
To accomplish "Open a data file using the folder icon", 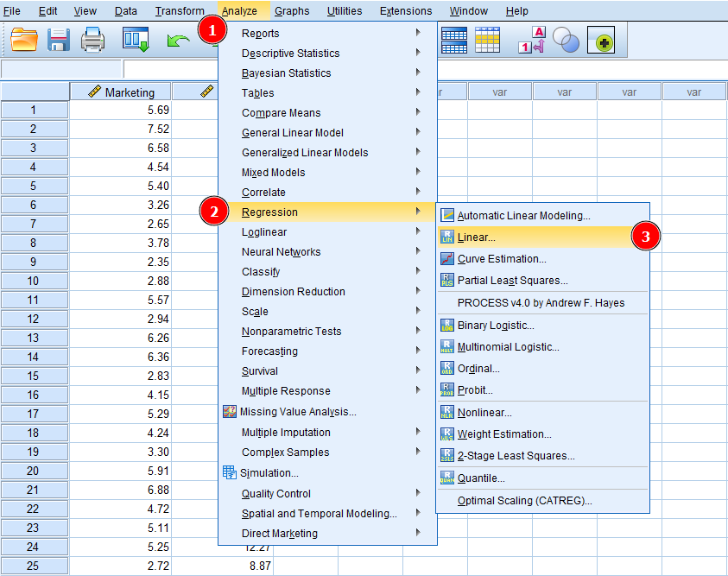I will (24, 40).
